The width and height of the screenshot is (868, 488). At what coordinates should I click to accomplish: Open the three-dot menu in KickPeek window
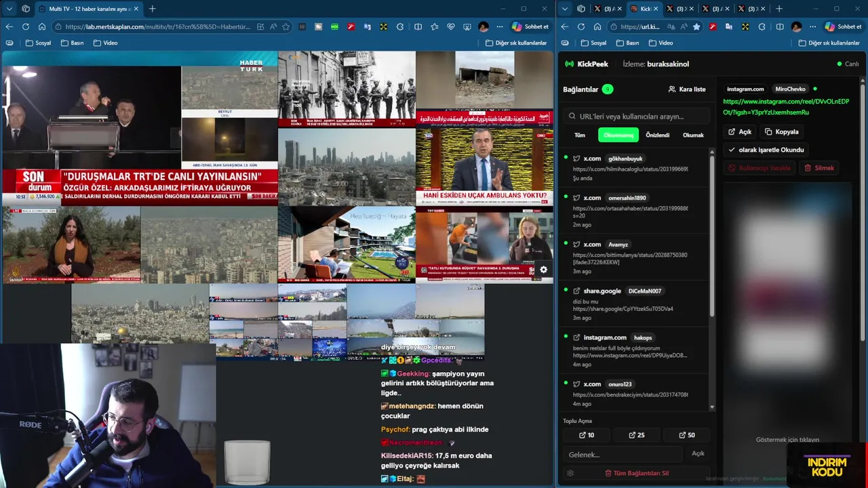tap(812, 26)
